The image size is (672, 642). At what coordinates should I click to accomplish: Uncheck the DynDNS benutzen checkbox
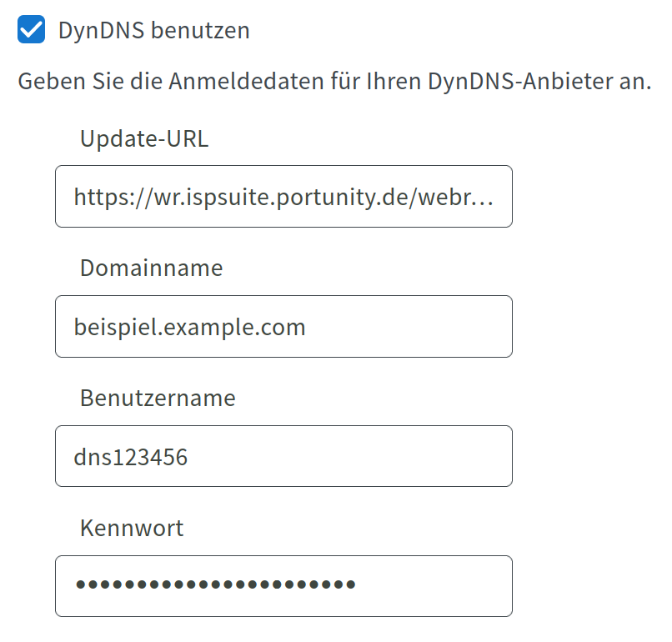point(31,31)
